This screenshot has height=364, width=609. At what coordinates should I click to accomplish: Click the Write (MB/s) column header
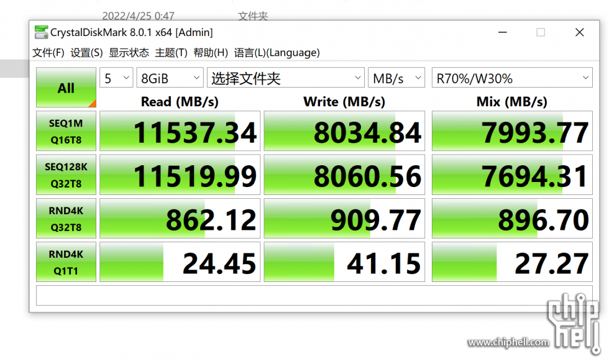coord(344,102)
